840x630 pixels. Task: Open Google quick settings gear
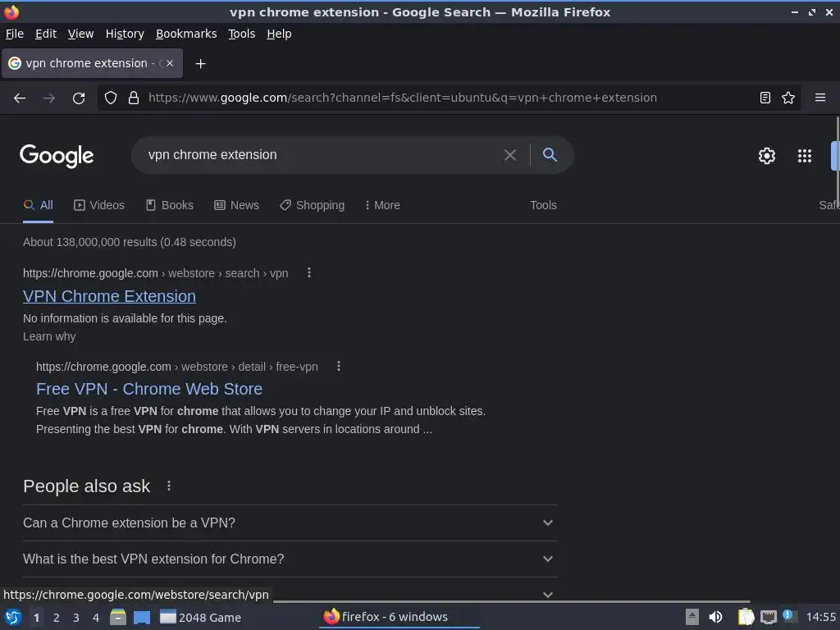pos(767,156)
